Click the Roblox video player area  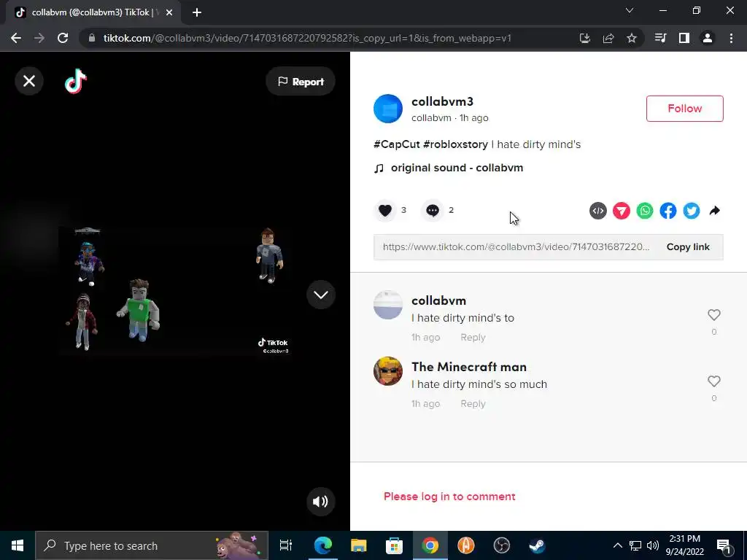coord(175,290)
